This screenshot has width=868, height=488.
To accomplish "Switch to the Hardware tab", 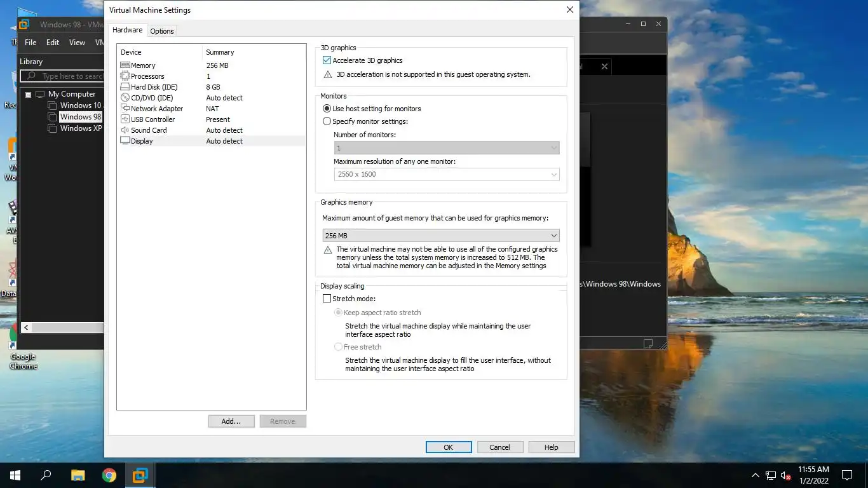I will coord(128,30).
